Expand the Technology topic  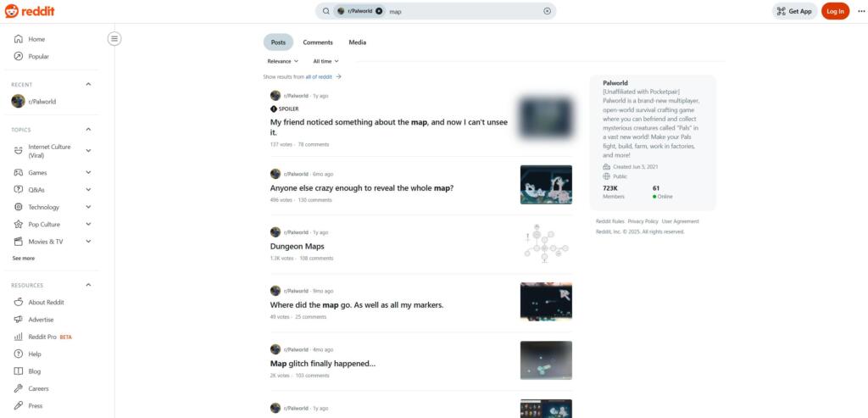pos(88,207)
